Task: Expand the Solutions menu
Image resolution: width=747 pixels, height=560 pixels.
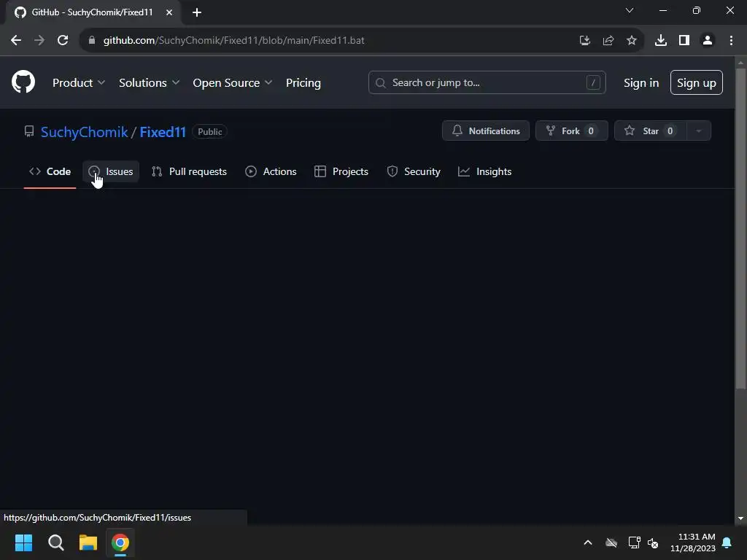Action: (149, 83)
